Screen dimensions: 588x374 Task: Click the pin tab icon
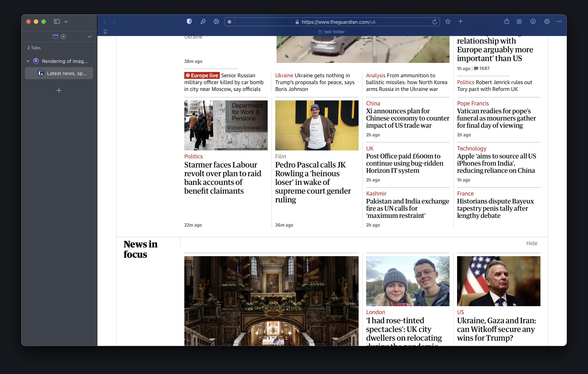coord(203,21)
